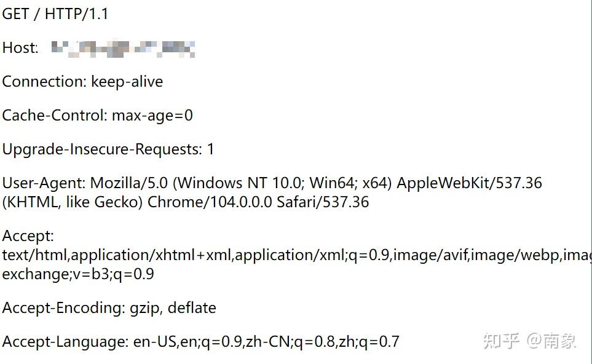
Task: Click the Accept-Language header label
Action: [x=65, y=342]
